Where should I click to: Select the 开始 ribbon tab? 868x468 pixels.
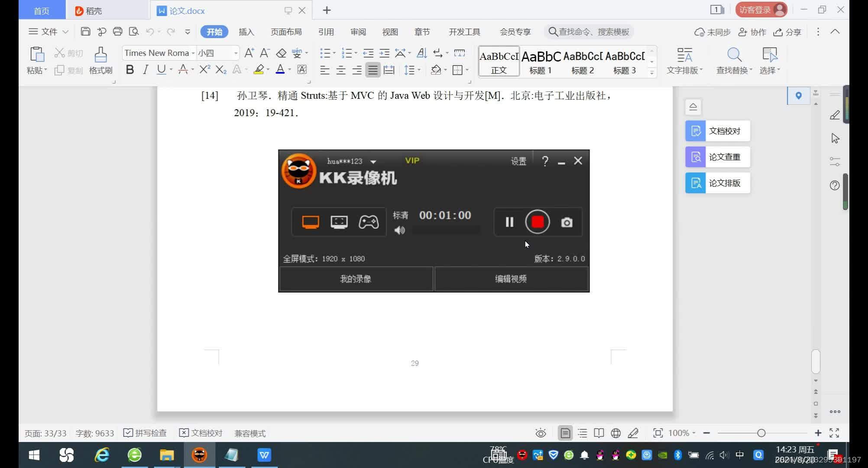[214, 32]
